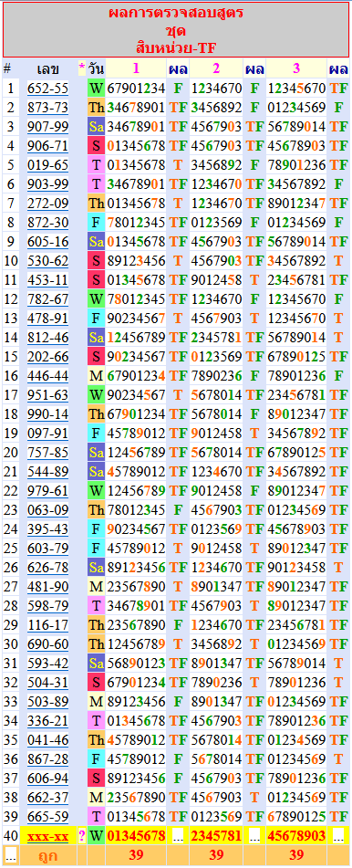Click the green W day cell in row 1

pyautogui.click(x=96, y=88)
